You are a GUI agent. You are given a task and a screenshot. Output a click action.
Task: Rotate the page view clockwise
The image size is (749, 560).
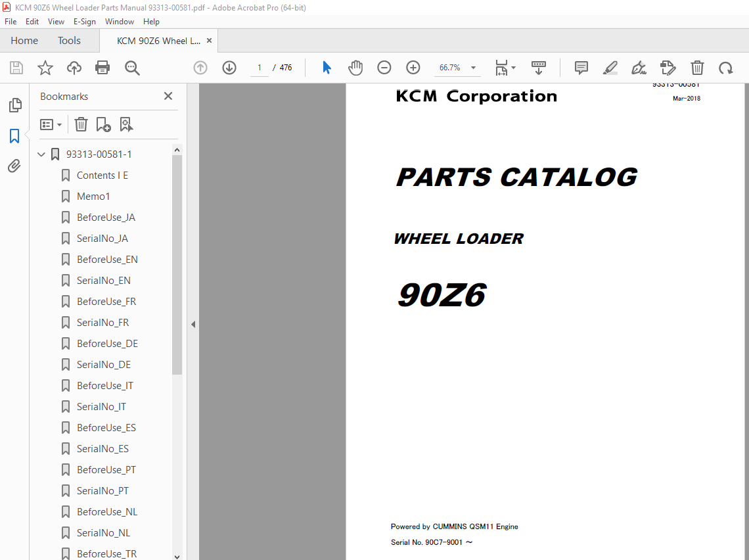(725, 68)
